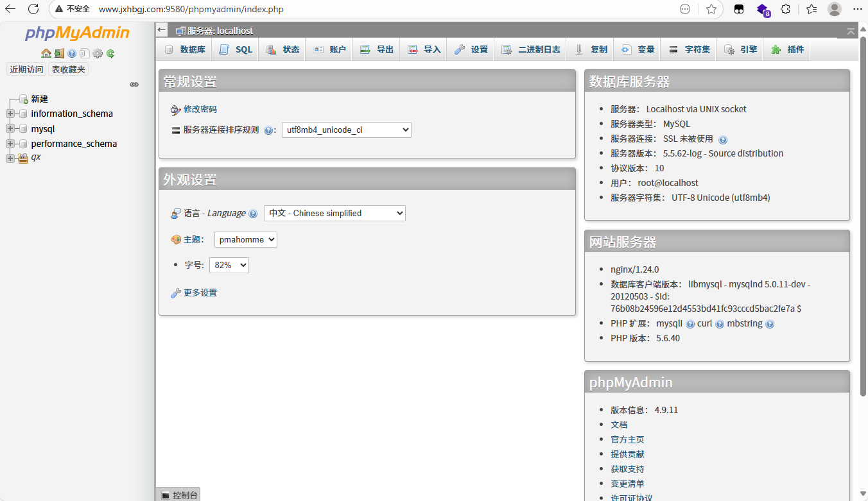
Task: Add page to favorites with star icon
Action: tap(711, 9)
